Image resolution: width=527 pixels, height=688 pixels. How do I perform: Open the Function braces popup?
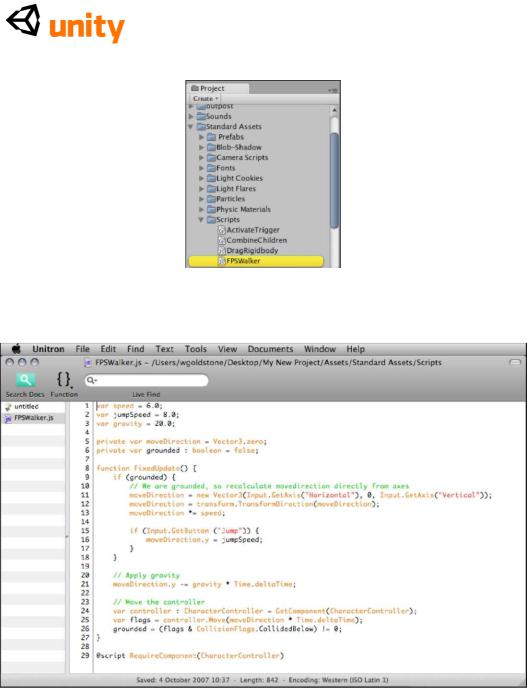tap(64, 380)
